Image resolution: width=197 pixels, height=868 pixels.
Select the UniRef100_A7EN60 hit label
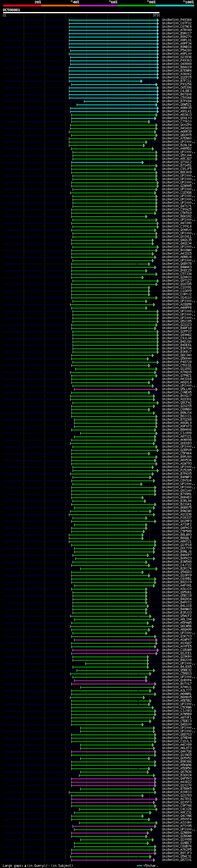[177, 139]
